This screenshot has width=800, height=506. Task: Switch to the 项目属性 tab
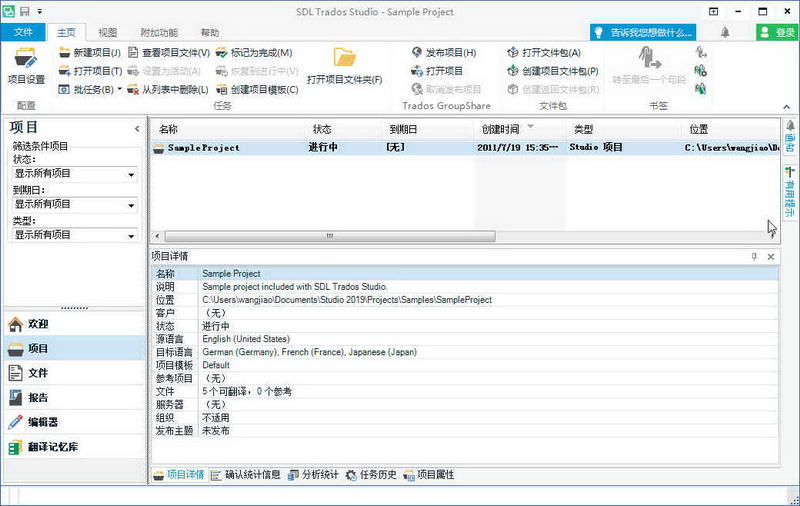(x=429, y=475)
